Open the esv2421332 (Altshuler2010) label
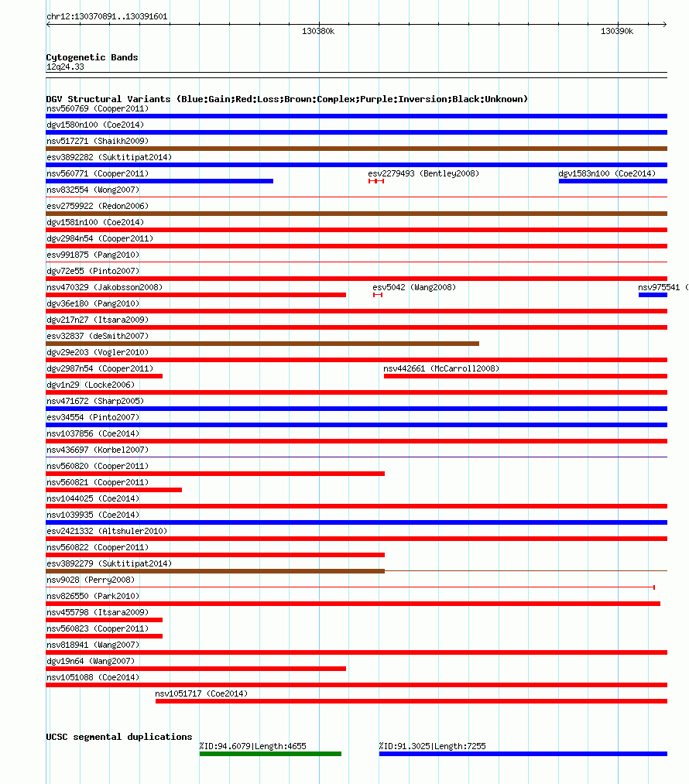 point(107,531)
